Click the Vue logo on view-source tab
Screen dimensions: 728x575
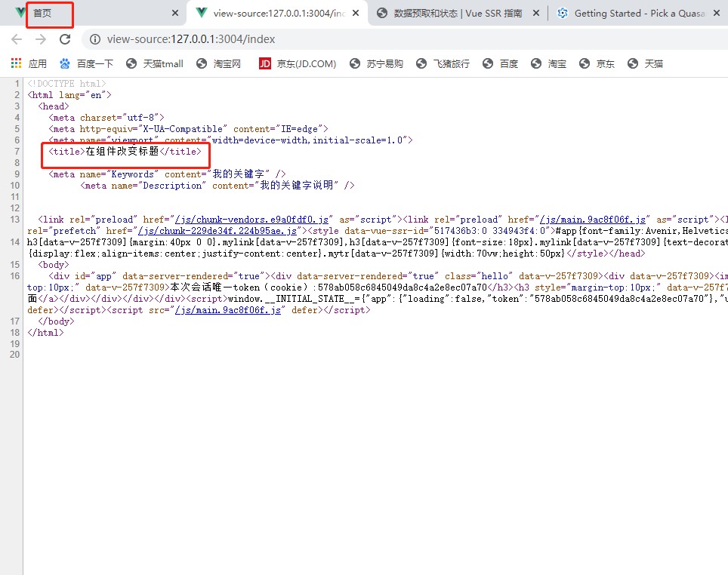[x=202, y=13]
